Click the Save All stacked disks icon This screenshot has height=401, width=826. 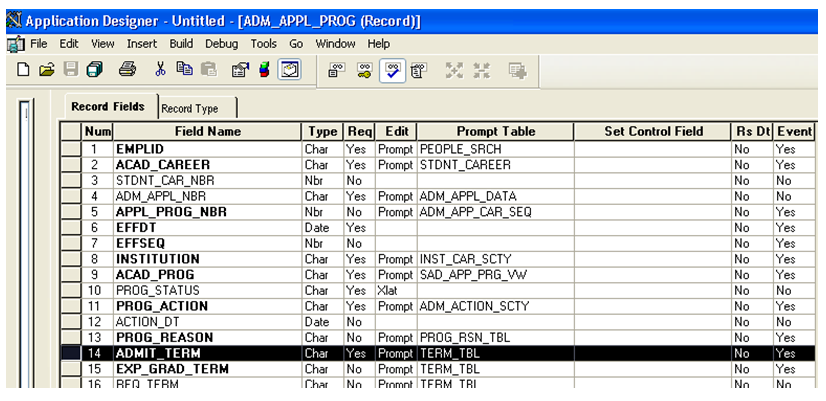click(95, 70)
